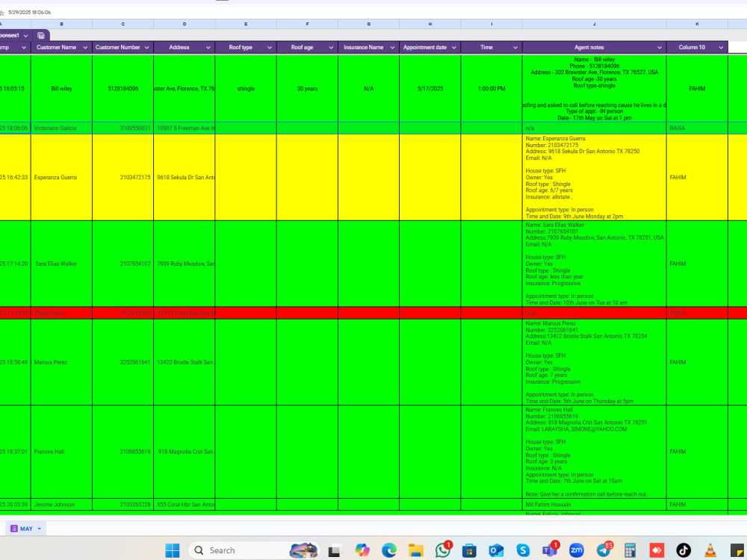Open the Appointment date column filter dropdown
The image size is (747, 560).
pyautogui.click(x=454, y=48)
